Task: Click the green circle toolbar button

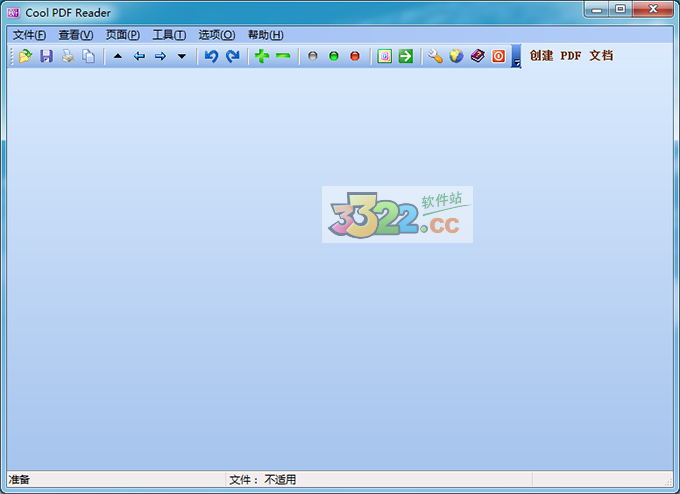Action: [334, 56]
